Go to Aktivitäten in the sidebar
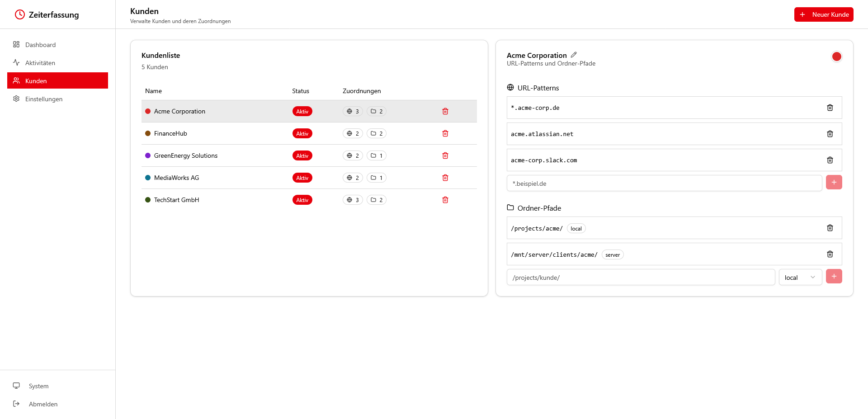Viewport: 868px width, 419px height. click(x=40, y=63)
